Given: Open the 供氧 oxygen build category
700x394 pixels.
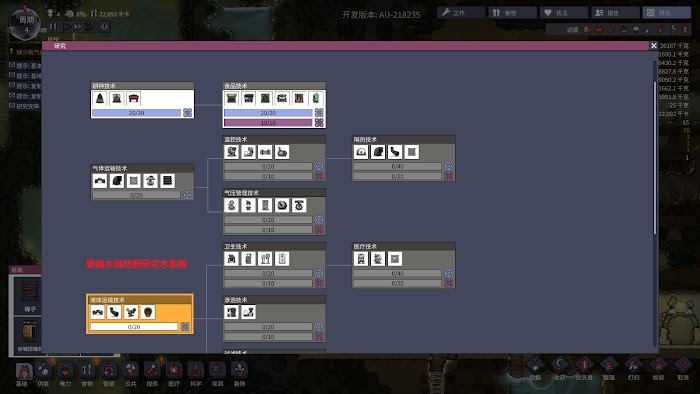Looking at the screenshot, I should pyautogui.click(x=43, y=374).
